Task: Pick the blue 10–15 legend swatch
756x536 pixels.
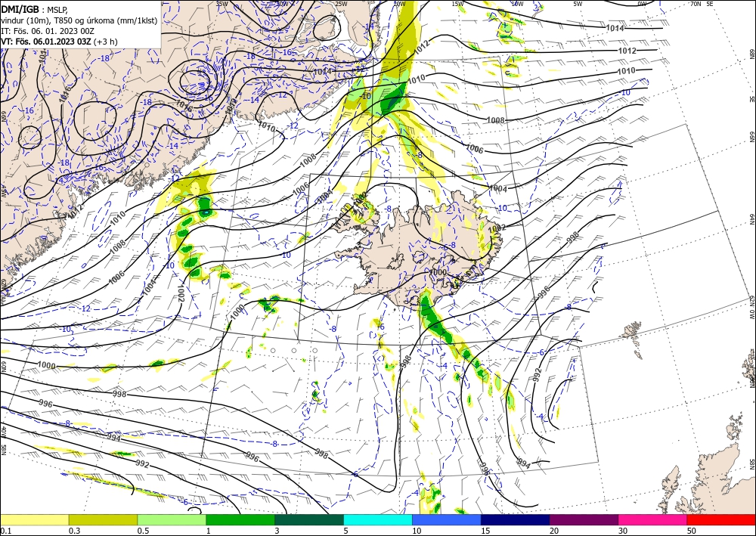Action: point(447,519)
